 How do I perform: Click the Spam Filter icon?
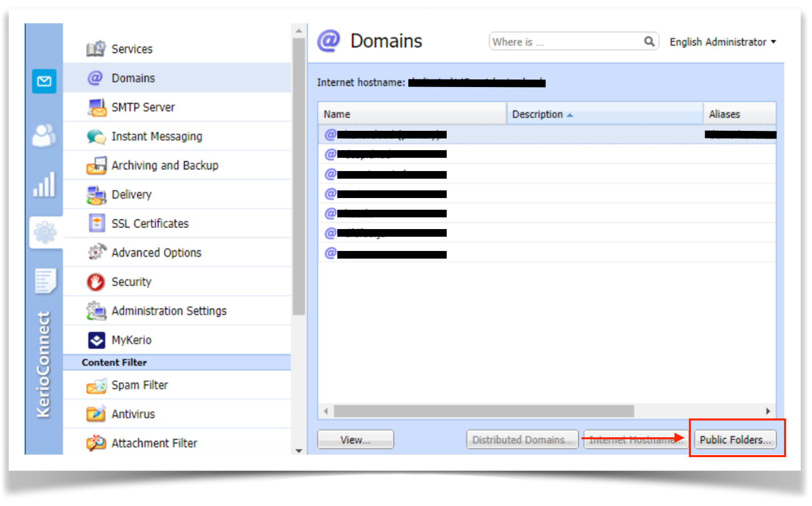click(x=97, y=386)
